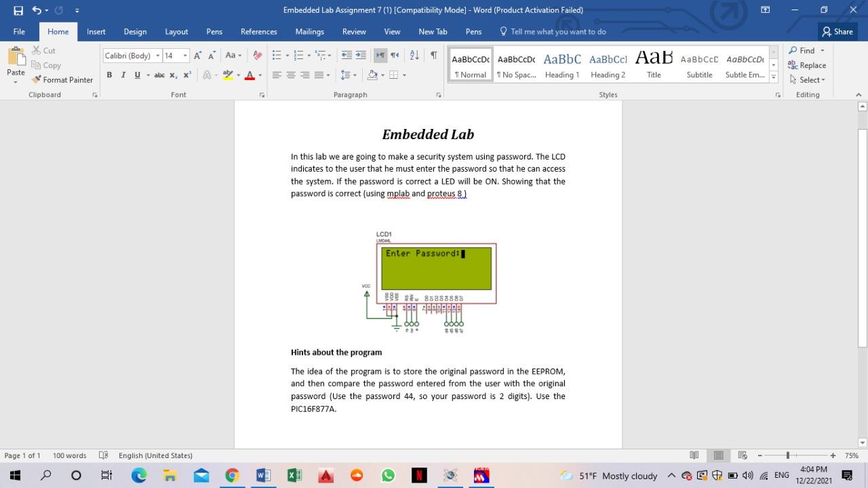Click the Paste clipboard icon
Viewport: 868px width, 488px height.
click(x=16, y=57)
